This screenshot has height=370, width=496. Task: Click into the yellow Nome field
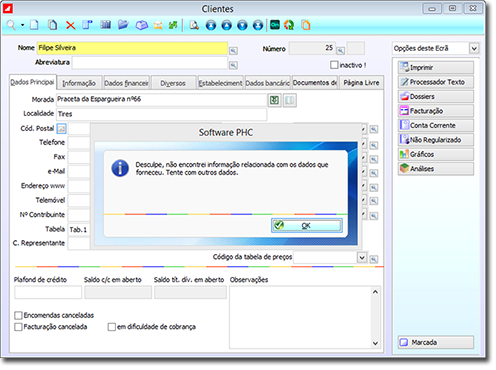[132, 48]
